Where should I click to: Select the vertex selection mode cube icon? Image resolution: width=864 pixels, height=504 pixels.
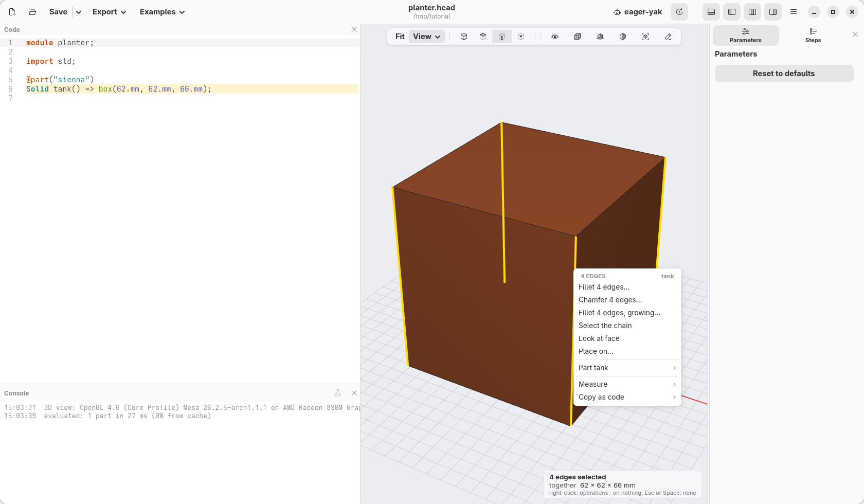(x=521, y=37)
